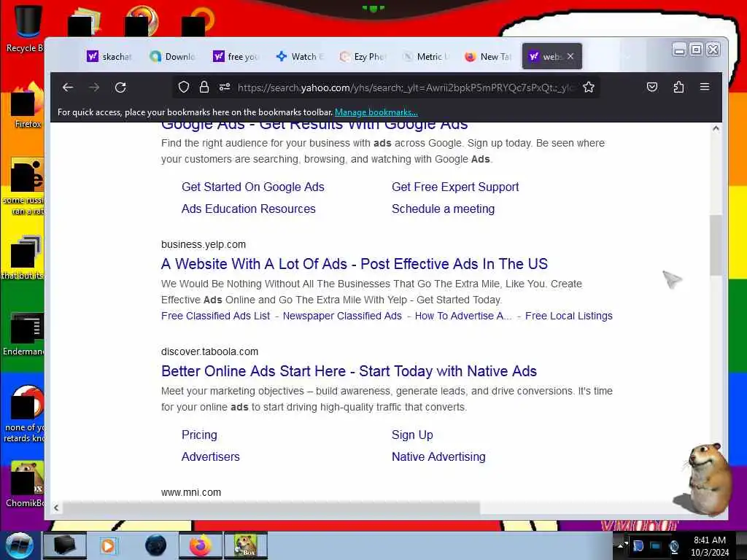Click the Firefox taskbar button

(x=201, y=545)
